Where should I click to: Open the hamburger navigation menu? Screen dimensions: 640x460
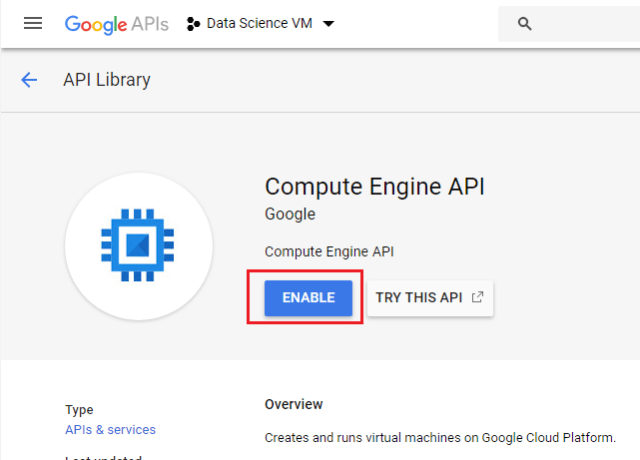pyautogui.click(x=33, y=23)
